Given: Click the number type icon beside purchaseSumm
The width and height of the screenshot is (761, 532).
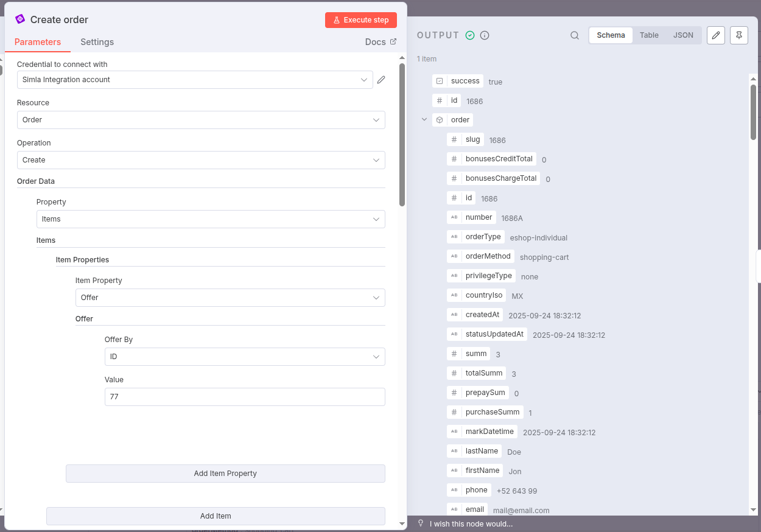Looking at the screenshot, I should pyautogui.click(x=454, y=412).
